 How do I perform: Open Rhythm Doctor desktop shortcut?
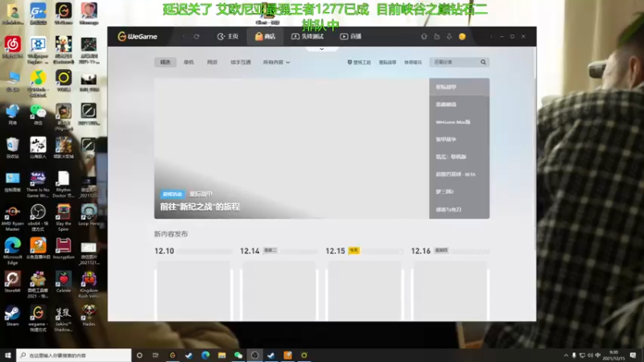(64, 184)
